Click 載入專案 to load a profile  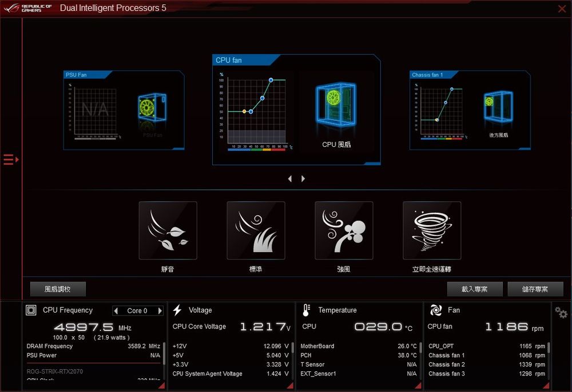[475, 289]
